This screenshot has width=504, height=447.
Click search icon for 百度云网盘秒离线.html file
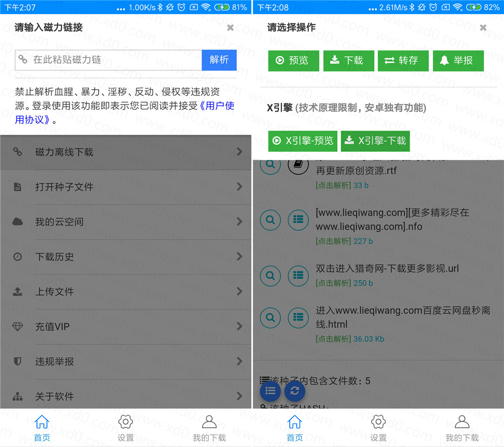(270, 318)
